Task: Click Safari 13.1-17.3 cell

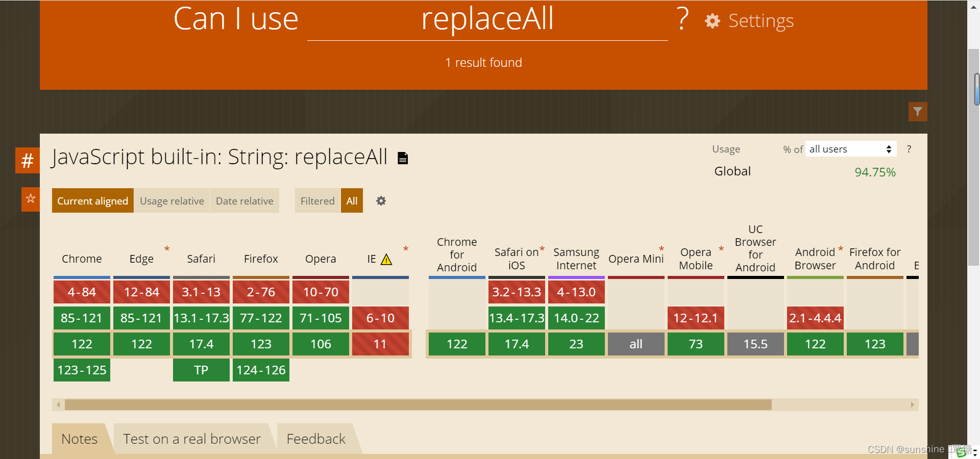Action: (x=201, y=318)
